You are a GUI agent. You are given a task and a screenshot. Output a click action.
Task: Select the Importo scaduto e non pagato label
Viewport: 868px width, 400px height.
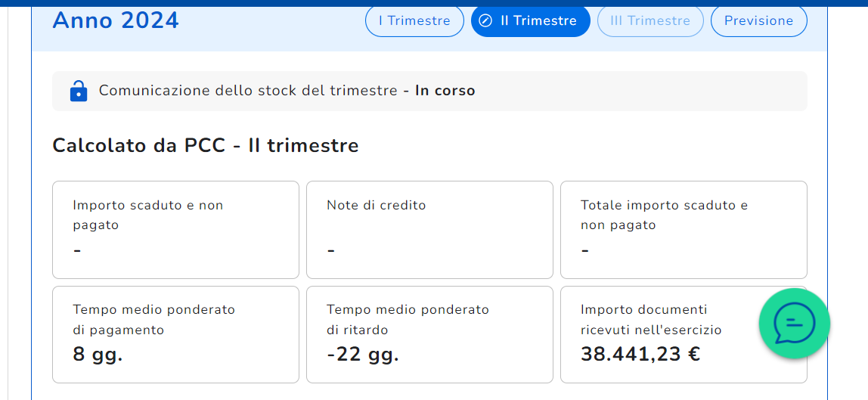pyautogui.click(x=147, y=215)
